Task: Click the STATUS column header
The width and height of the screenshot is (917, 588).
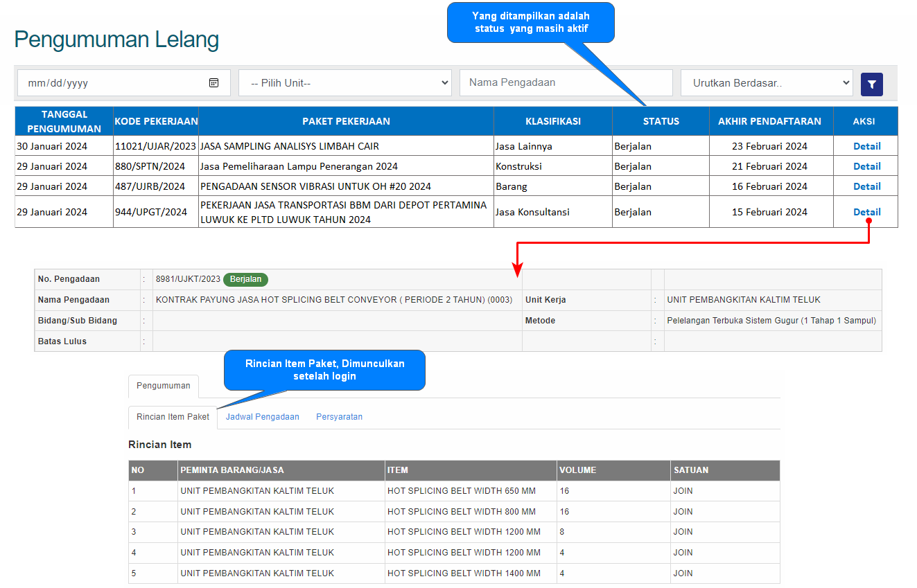Action: point(661,121)
